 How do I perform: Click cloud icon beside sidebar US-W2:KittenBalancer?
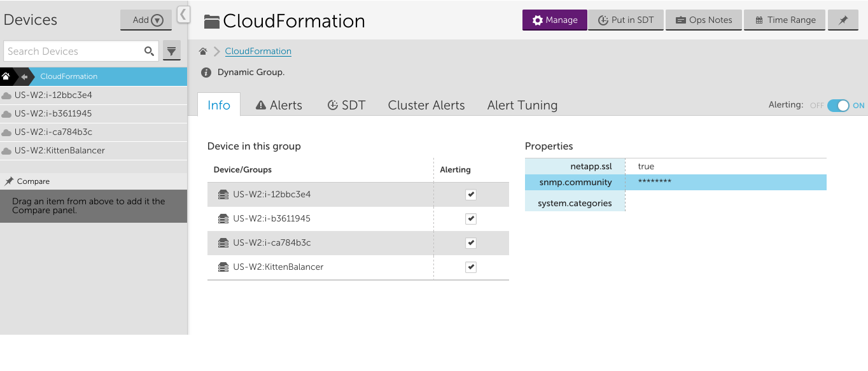click(x=7, y=151)
